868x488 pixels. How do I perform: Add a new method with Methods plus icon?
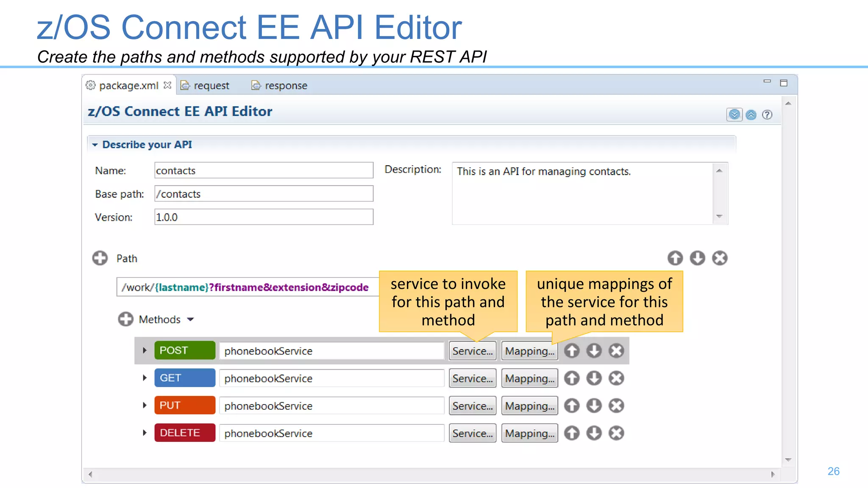pos(125,319)
